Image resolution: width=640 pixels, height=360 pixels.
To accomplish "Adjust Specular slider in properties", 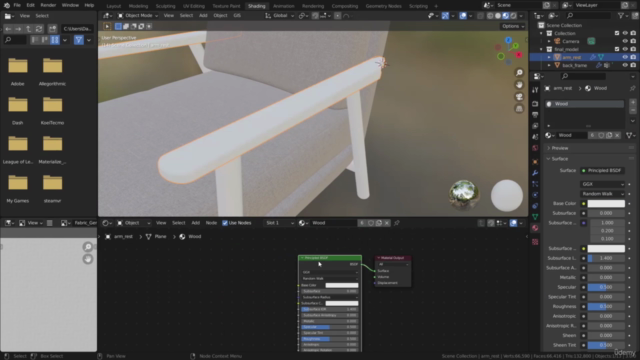I will coord(606,287).
